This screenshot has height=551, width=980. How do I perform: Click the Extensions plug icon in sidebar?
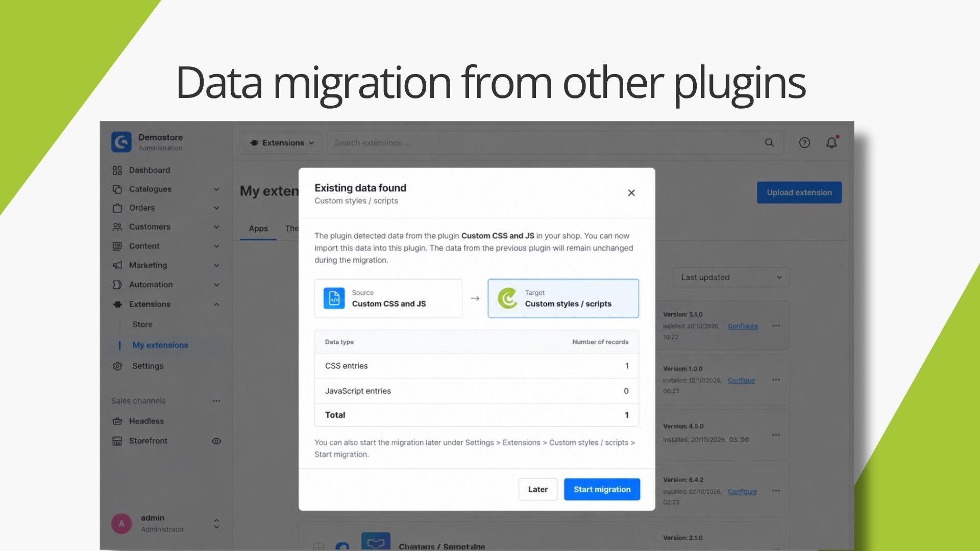[x=117, y=304]
